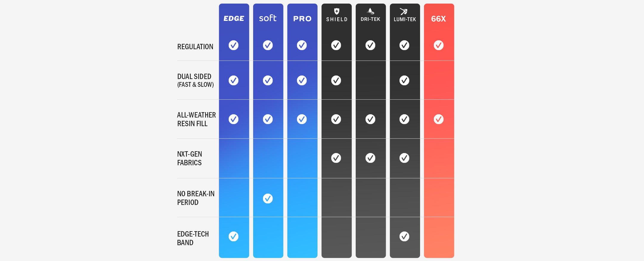Click the Nxt-Gen Fabrics checkmark under DRI-TEK
The image size is (644, 261).
coord(370,158)
